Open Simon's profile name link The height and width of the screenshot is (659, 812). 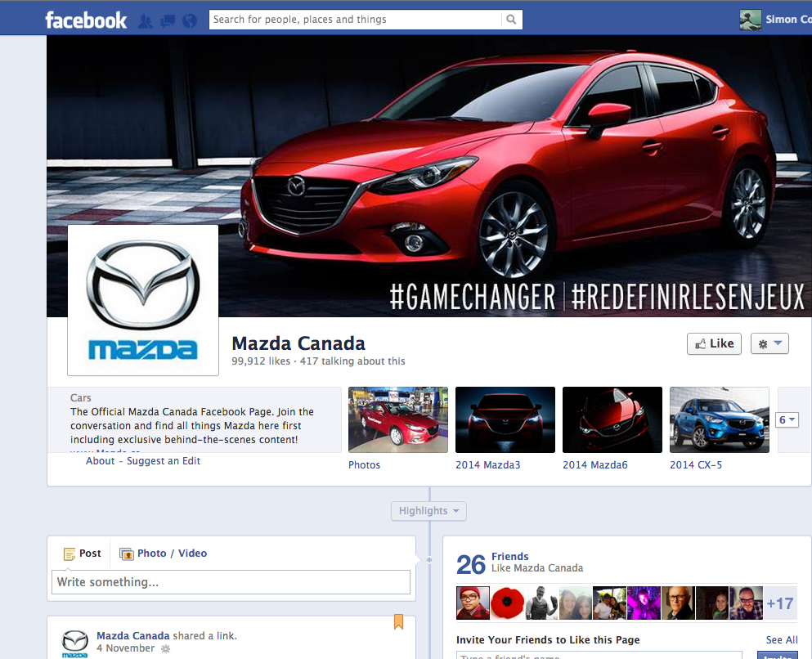click(x=788, y=20)
